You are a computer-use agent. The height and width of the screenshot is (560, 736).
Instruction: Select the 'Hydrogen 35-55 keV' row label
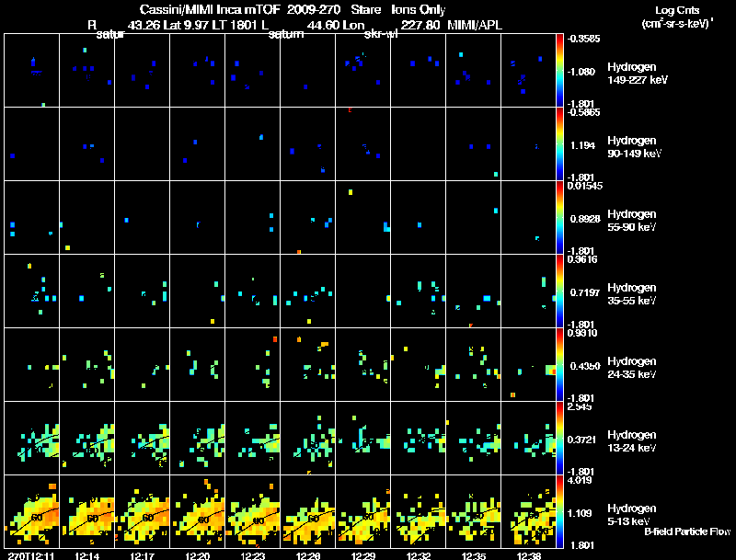(x=632, y=294)
